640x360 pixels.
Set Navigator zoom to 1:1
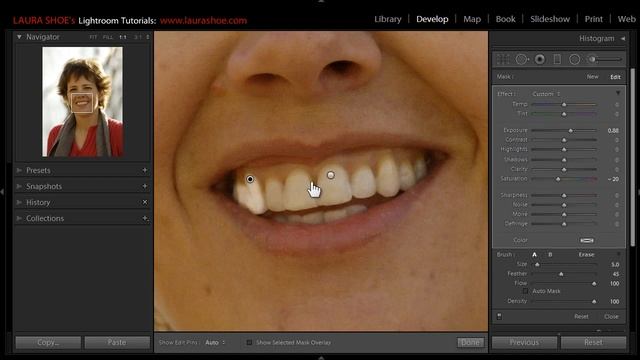click(122, 37)
